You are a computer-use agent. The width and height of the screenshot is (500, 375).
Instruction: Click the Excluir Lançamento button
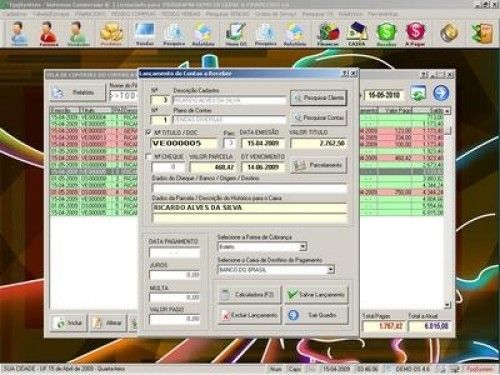[250, 315]
